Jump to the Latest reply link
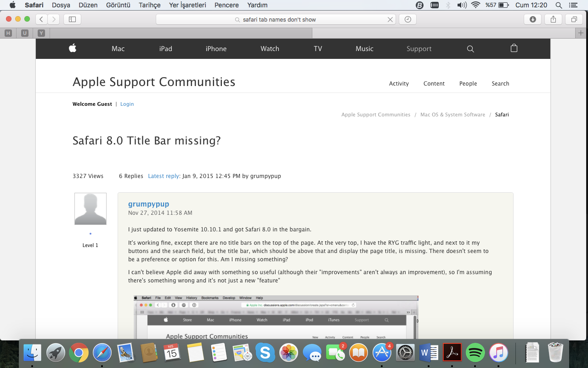This screenshot has height=368, width=588. click(164, 176)
